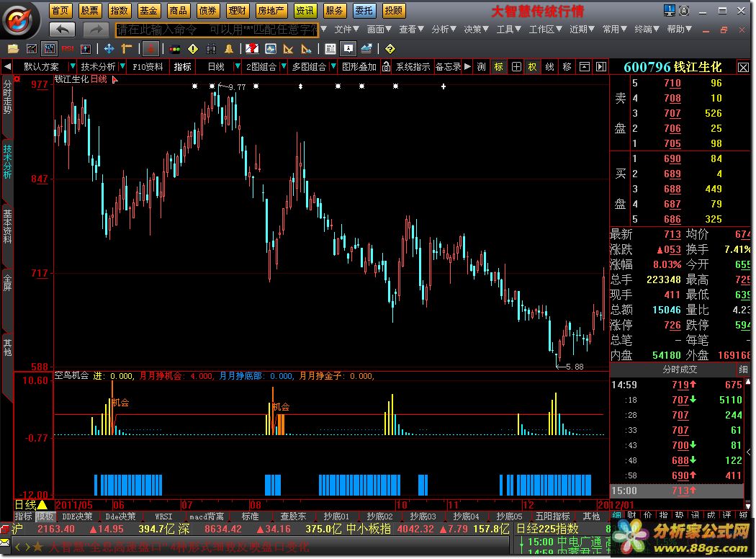
Task: Click the red down-arrow toolbar icon
Action: point(151,49)
